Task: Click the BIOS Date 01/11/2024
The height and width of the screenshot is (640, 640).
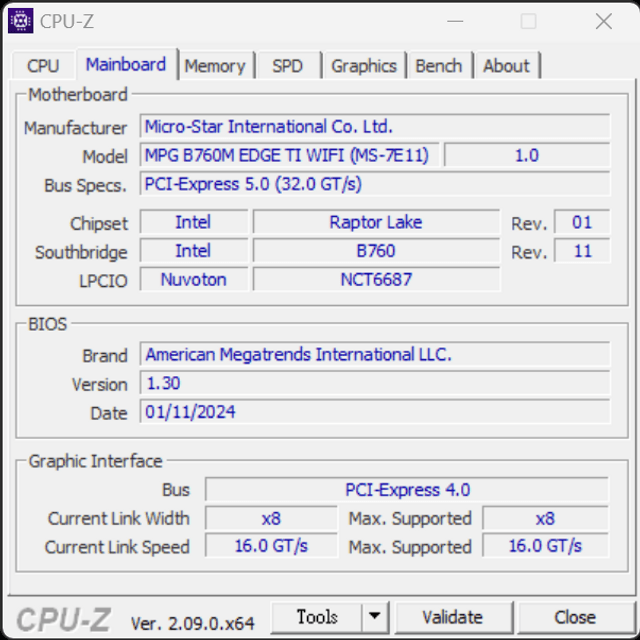Action: pyautogui.click(x=375, y=411)
